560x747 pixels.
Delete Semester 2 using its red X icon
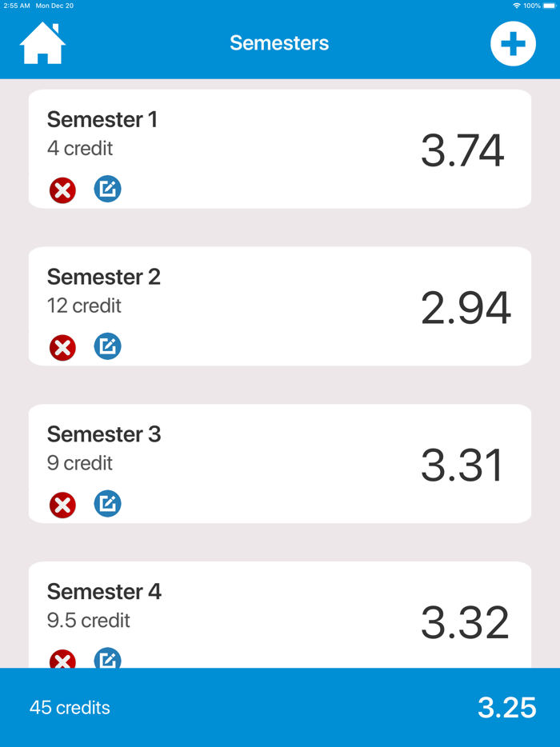tap(62, 347)
